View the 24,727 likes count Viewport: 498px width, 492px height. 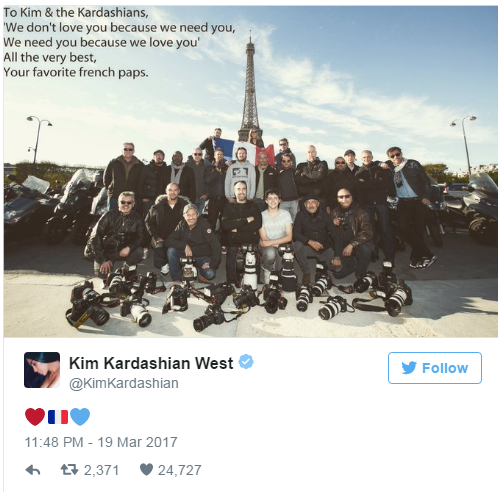click(x=180, y=470)
